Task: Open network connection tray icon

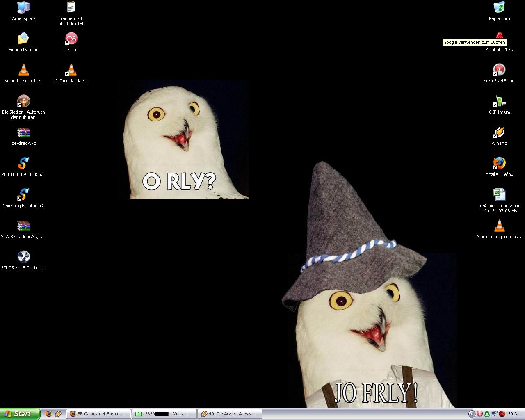Action: click(x=494, y=414)
